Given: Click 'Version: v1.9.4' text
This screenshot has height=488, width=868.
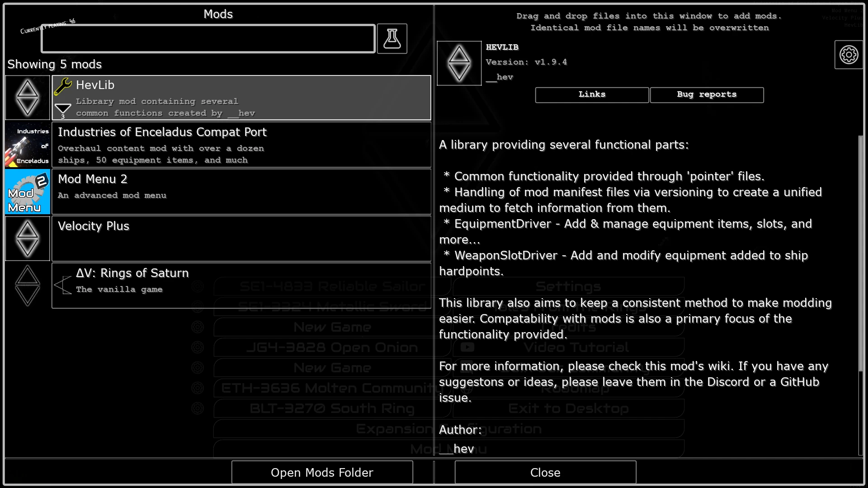Looking at the screenshot, I should (526, 62).
